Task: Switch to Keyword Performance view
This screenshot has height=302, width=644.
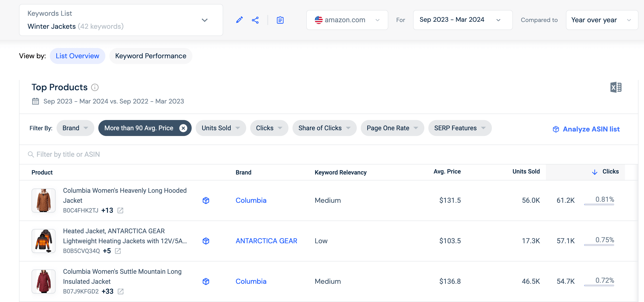Action: (x=151, y=56)
